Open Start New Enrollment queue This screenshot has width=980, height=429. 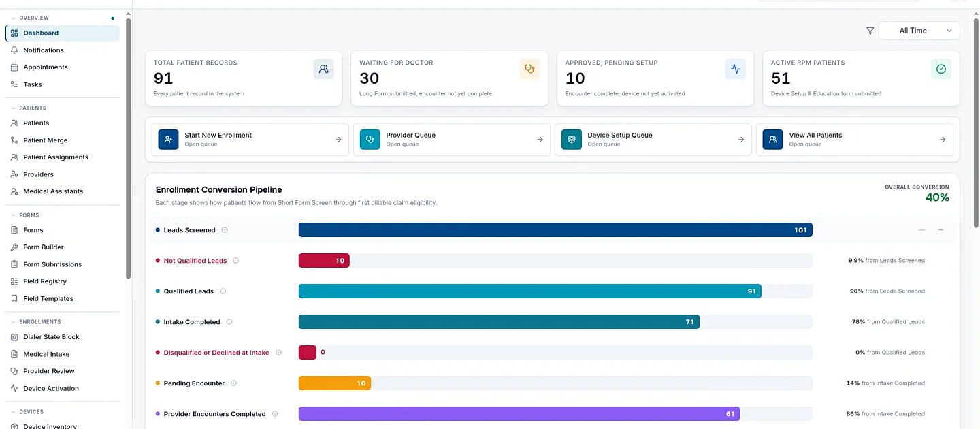(250, 140)
